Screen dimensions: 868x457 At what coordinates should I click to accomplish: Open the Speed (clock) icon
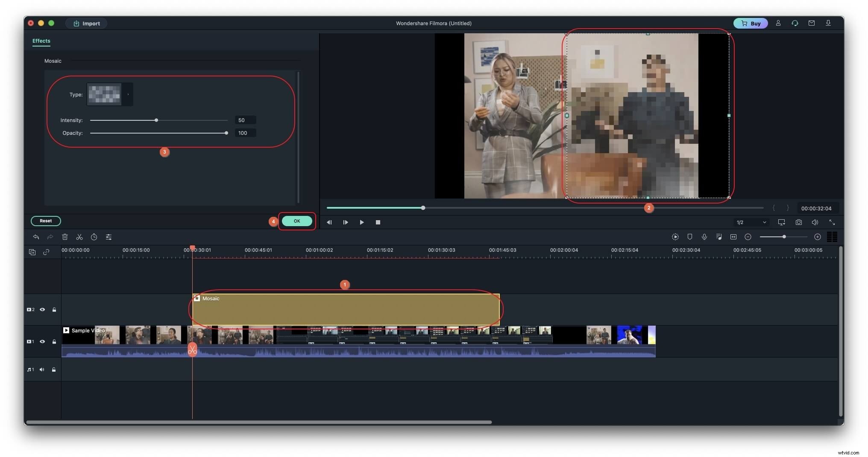(94, 237)
